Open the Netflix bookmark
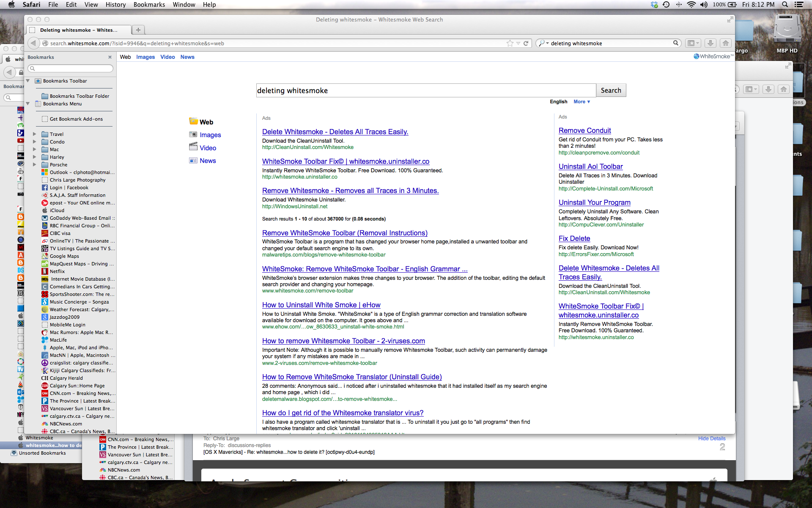The image size is (812, 508). 57,271
